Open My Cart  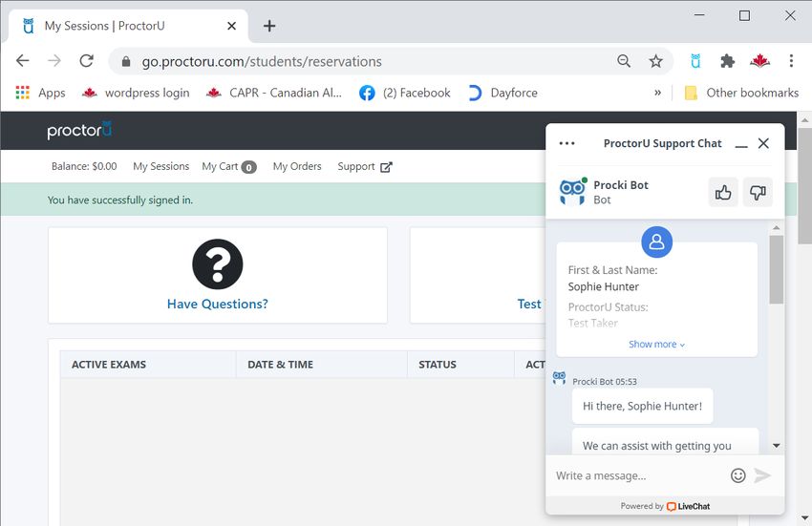[x=229, y=167]
